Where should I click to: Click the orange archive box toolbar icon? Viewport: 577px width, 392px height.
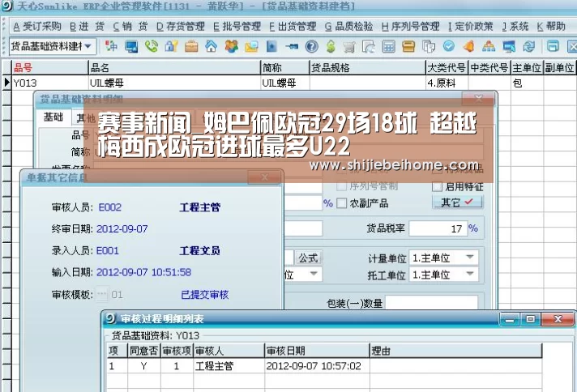[x=408, y=46]
